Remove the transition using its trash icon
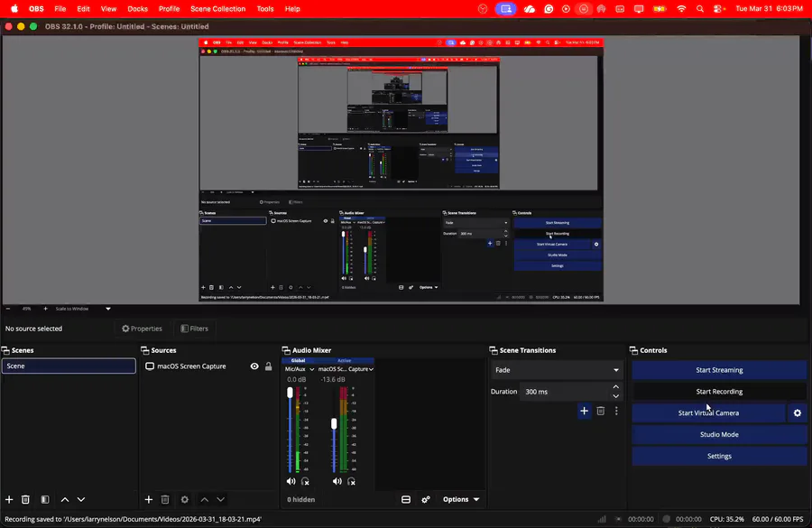The image size is (812, 528). pyautogui.click(x=601, y=411)
